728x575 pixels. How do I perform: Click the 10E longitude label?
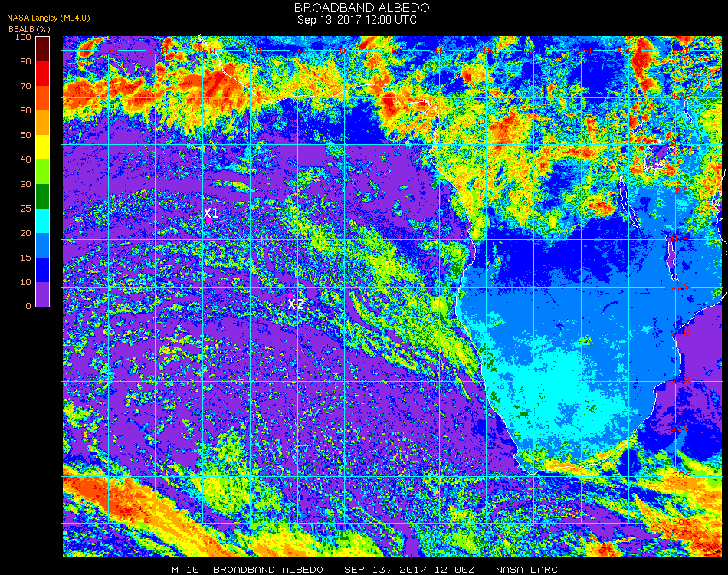click(444, 51)
